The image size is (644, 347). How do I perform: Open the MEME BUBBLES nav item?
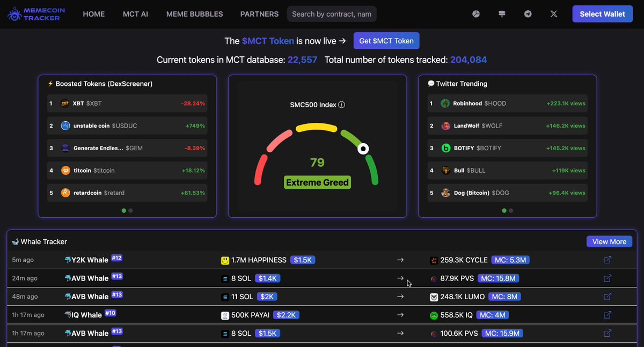tap(195, 14)
